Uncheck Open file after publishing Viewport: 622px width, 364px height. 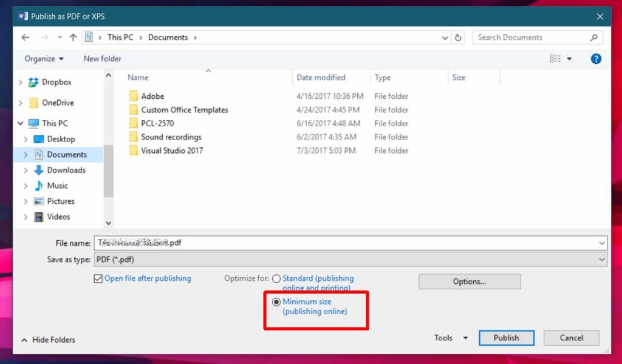(x=98, y=278)
